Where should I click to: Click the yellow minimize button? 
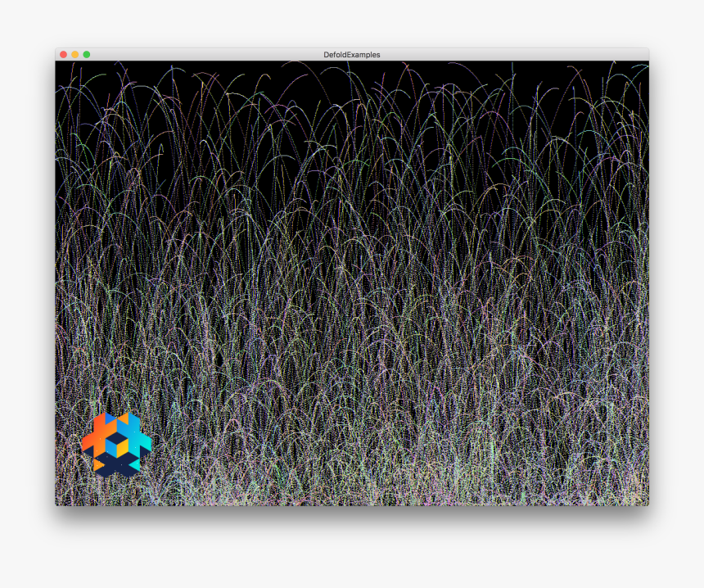(75, 54)
